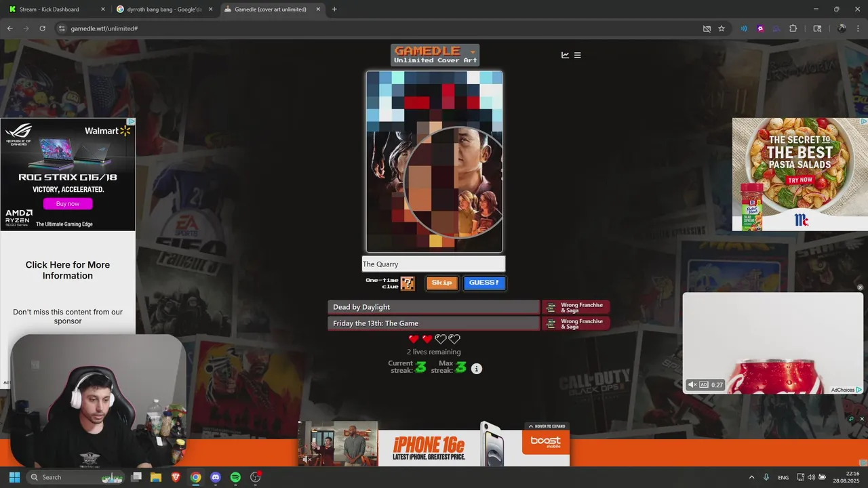Open Chrome three-dot menu
The height and width of the screenshot is (488, 868).
(858, 28)
